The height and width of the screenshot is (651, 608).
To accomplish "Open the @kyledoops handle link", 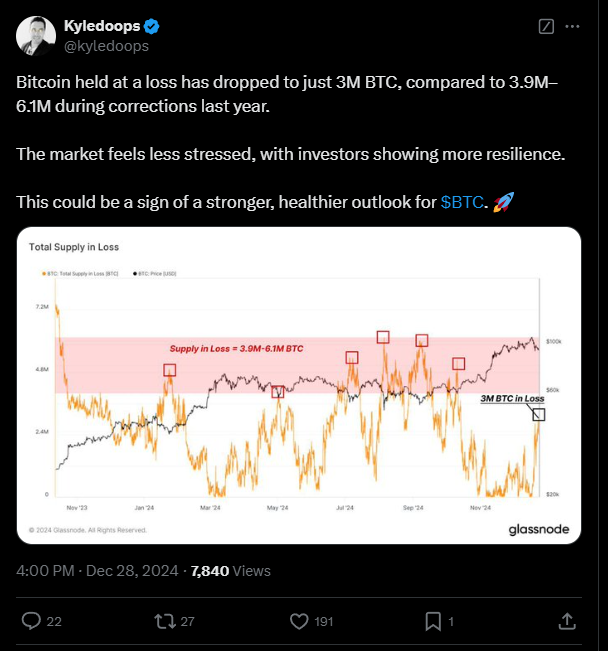I will (x=106, y=46).
